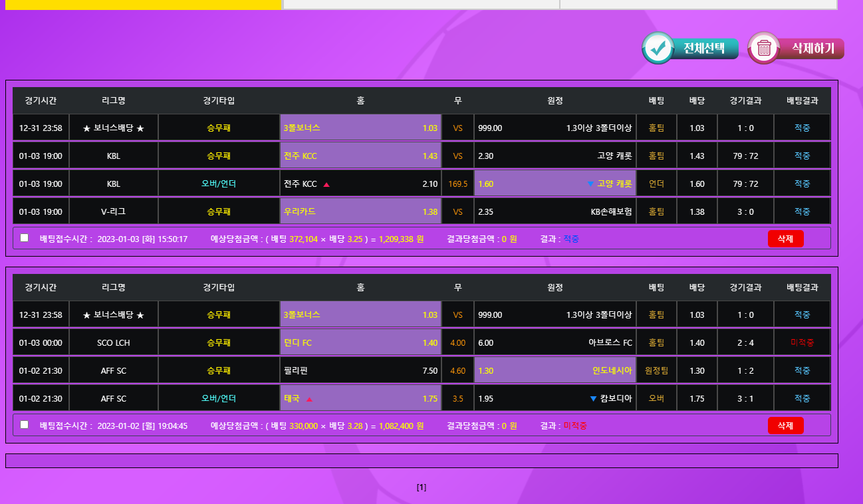Click the 미적중 result in SCO LCH row
Viewport: 863px width, 504px height.
pyautogui.click(x=802, y=343)
